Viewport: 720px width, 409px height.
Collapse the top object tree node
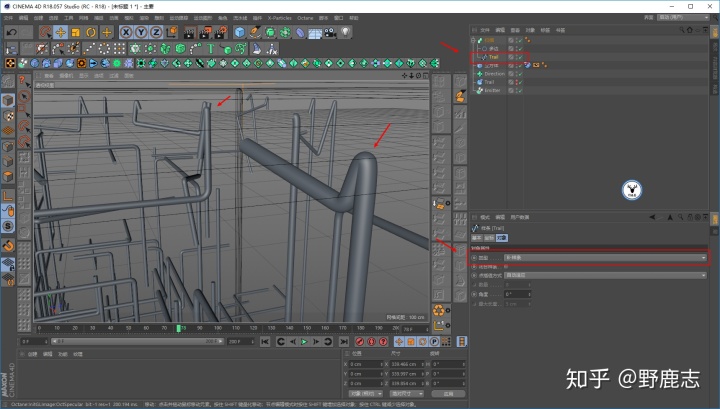pyautogui.click(x=473, y=40)
